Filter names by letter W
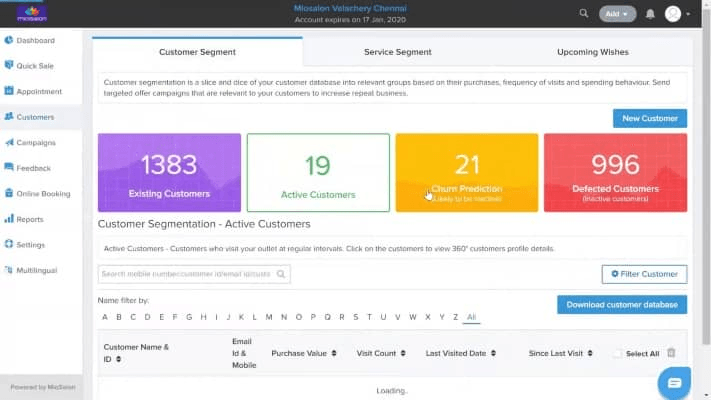The image size is (711, 400). pos(413,317)
